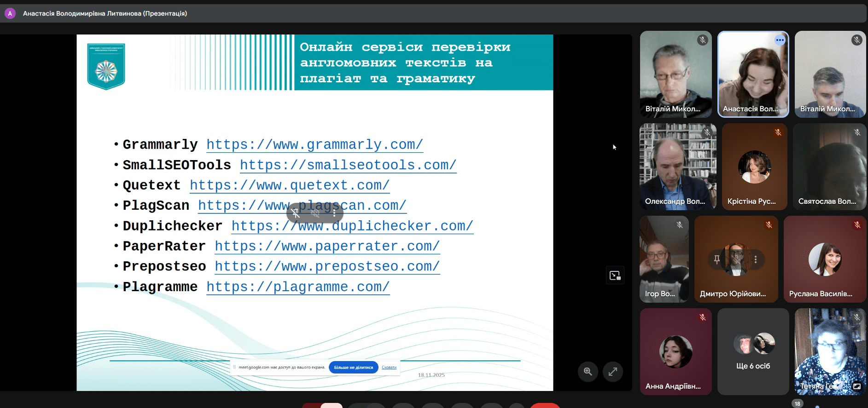868x408 pixels.
Task: Select Олександр's video thumbnail
Action: pyautogui.click(x=677, y=167)
